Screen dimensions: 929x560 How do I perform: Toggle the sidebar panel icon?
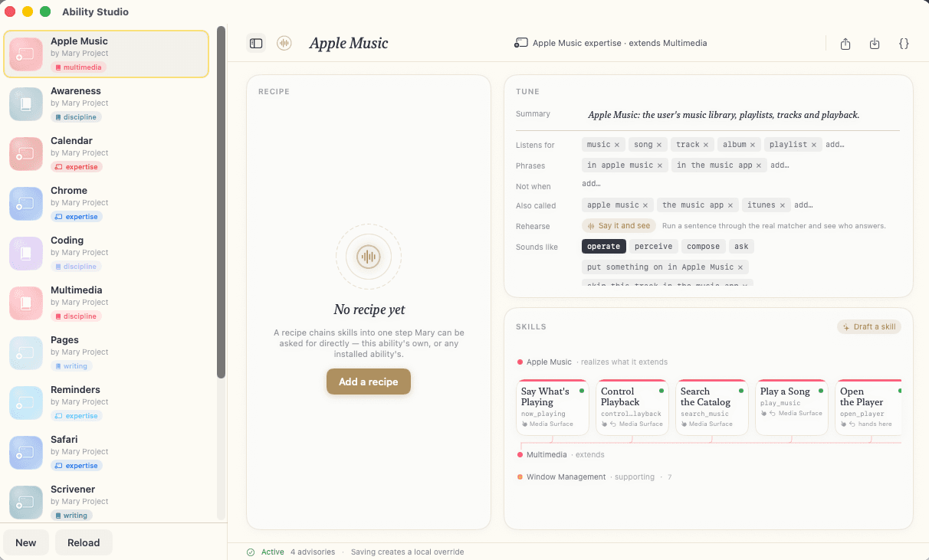pos(256,44)
